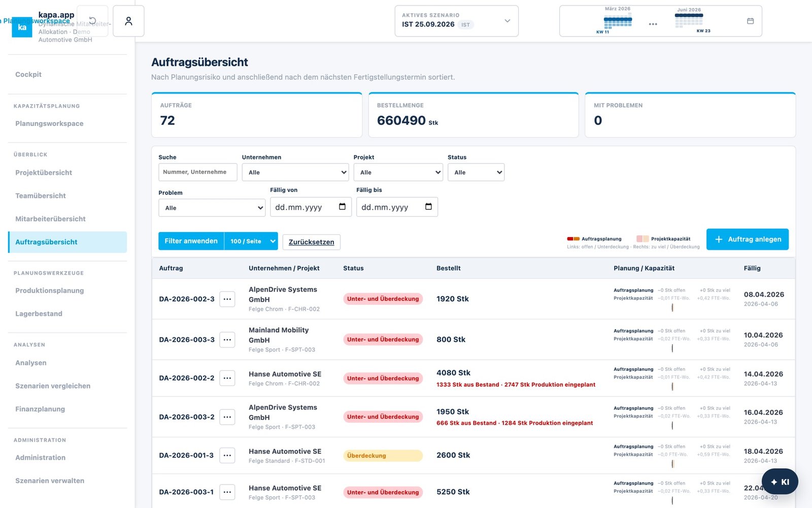The height and width of the screenshot is (508, 812).
Task: Open the Unternehmen filter dropdown
Action: [295, 172]
